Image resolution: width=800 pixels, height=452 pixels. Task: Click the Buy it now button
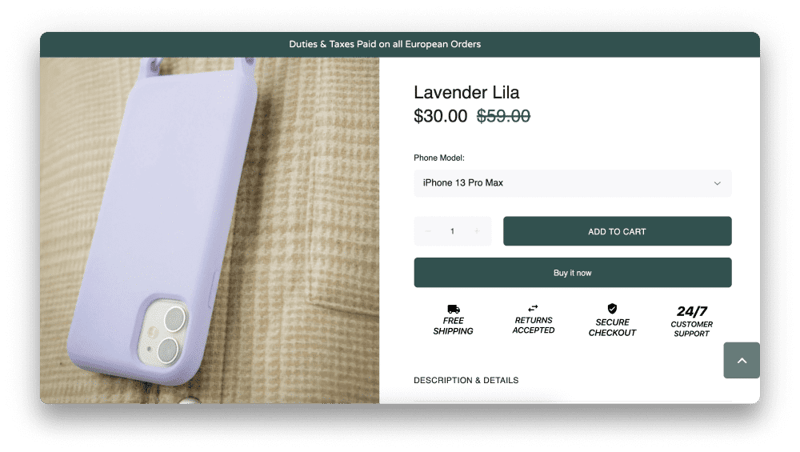click(x=572, y=272)
